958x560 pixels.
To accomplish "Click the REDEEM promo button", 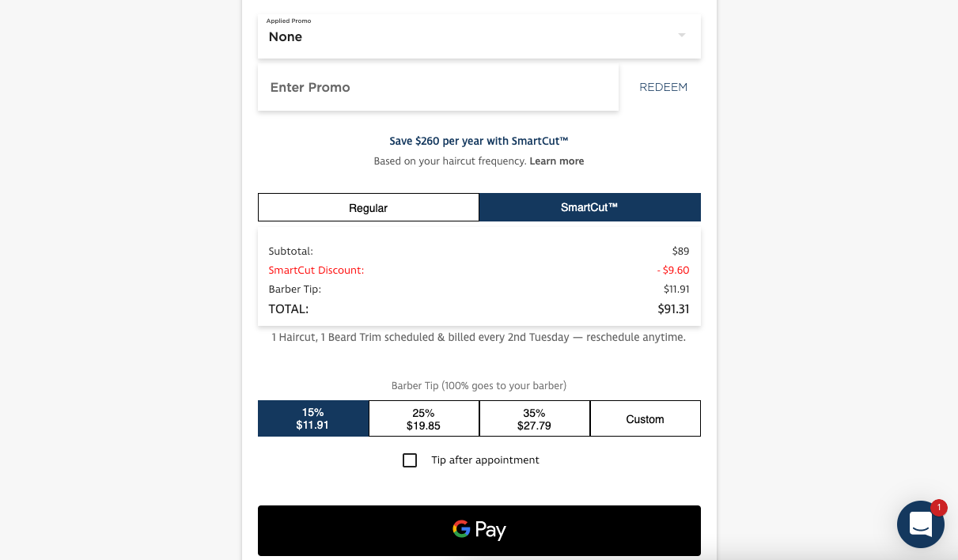I will click(663, 87).
